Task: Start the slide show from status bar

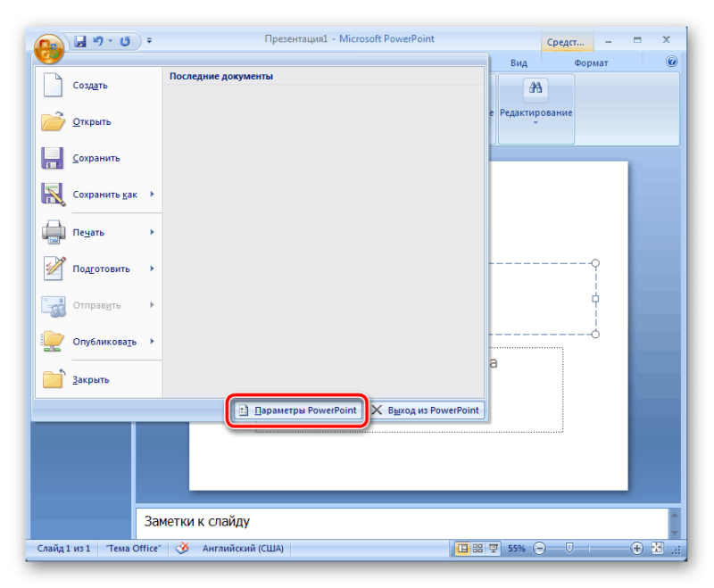Action: coord(494,549)
